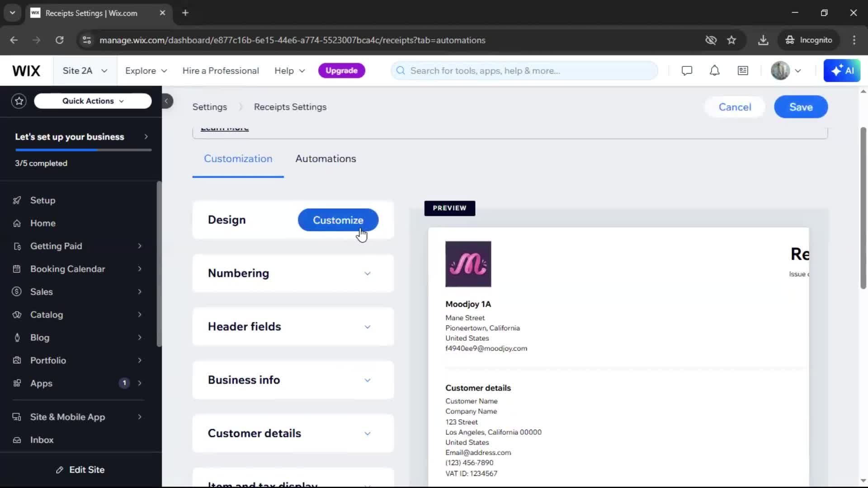This screenshot has height=488, width=868.
Task: Click the Incognito indicator
Action: coord(808,40)
